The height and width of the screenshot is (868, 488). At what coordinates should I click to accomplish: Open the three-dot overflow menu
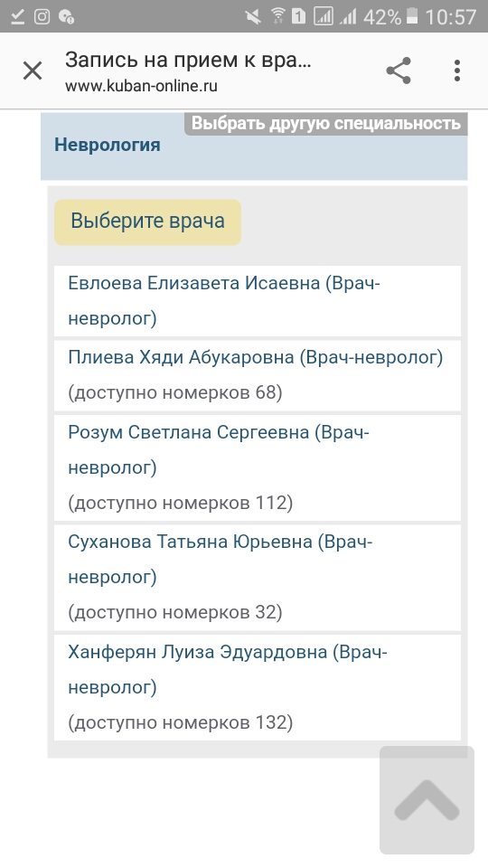point(457,71)
